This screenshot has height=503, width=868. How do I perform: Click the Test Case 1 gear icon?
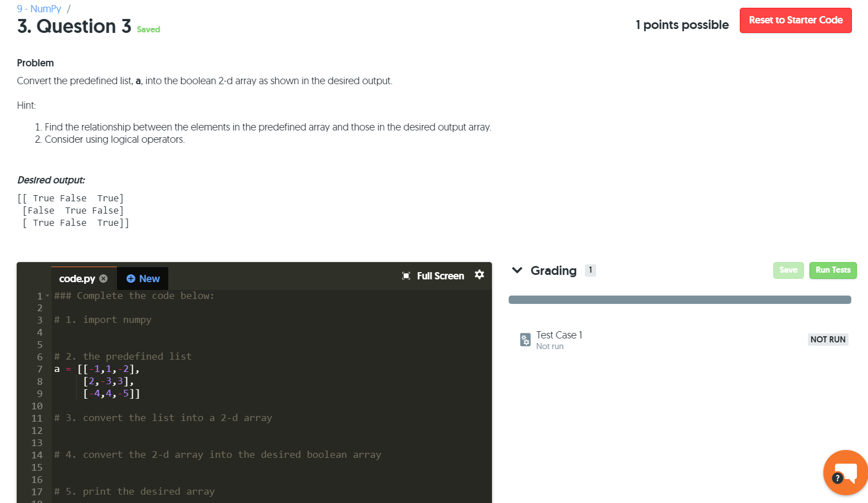525,339
